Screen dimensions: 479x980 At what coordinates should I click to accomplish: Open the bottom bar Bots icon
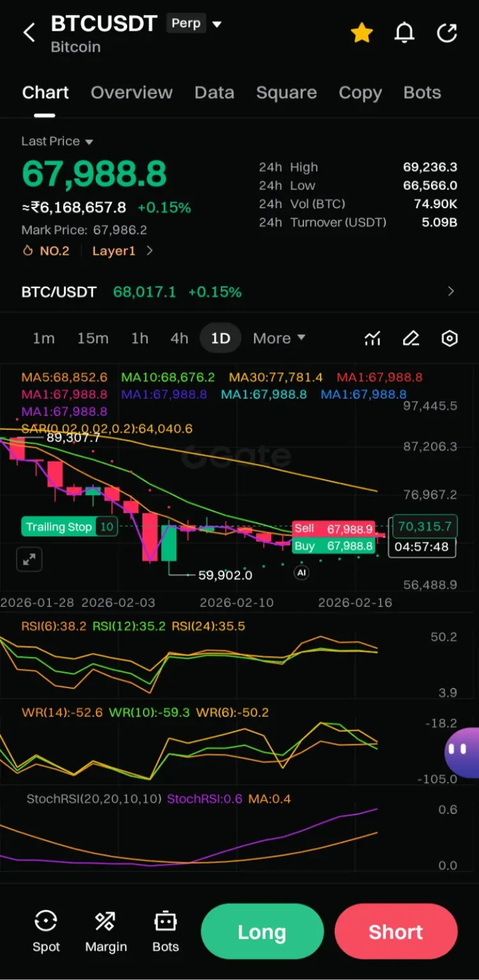pyautogui.click(x=165, y=931)
